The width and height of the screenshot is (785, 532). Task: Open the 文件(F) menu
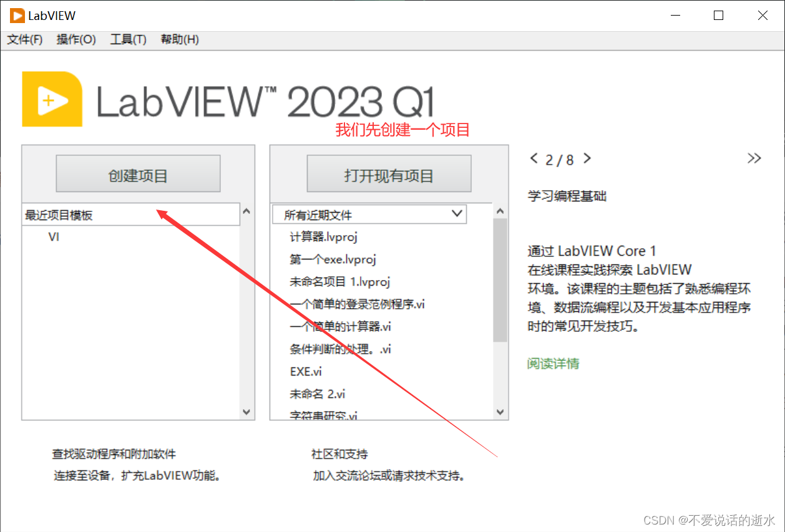[x=25, y=39]
